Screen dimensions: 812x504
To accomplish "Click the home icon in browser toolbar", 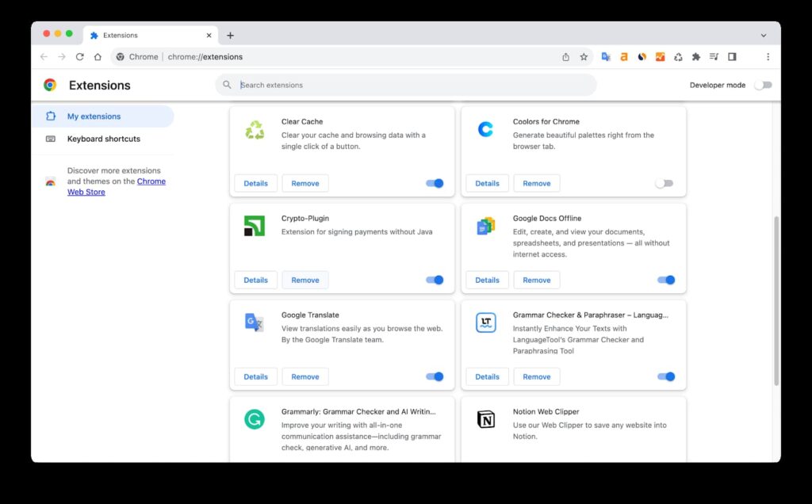I will (98, 57).
